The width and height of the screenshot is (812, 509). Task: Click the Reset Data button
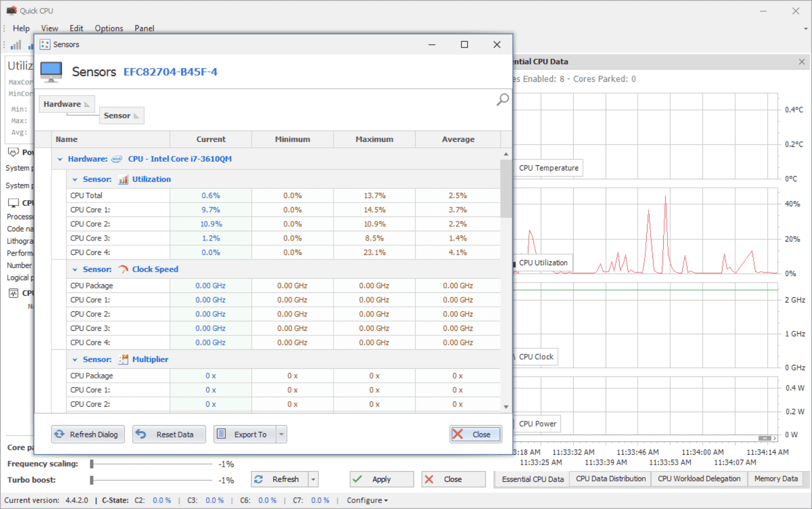click(169, 434)
